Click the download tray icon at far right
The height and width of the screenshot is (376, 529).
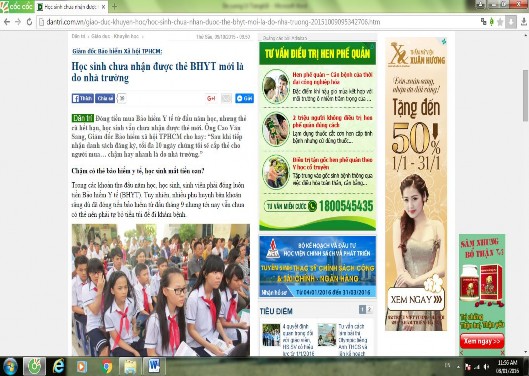coord(524,22)
